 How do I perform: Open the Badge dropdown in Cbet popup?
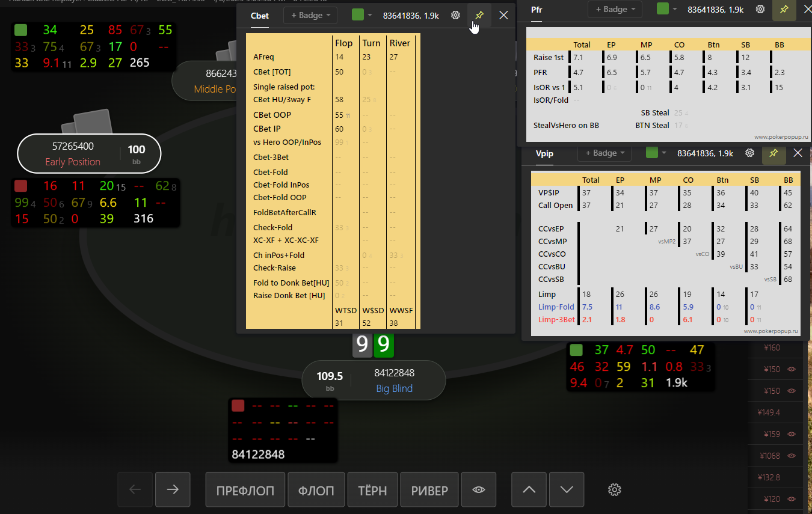coord(310,15)
